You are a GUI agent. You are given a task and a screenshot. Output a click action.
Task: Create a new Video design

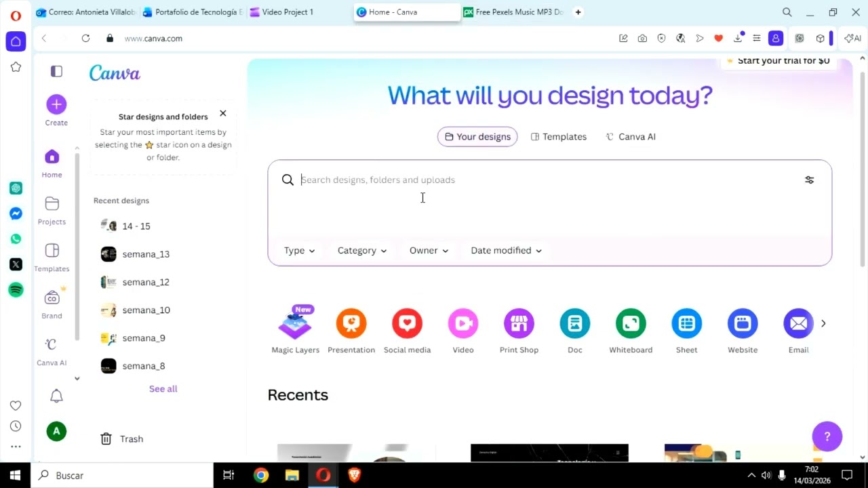point(463,323)
